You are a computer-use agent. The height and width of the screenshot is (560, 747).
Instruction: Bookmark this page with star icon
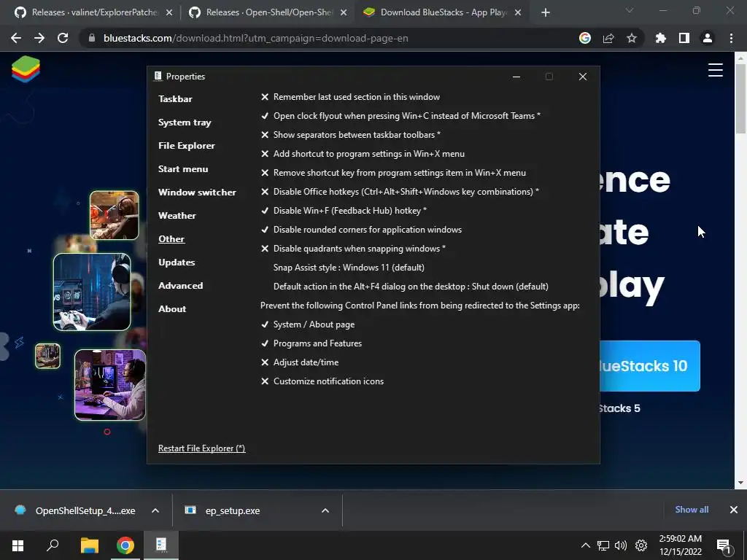[632, 38]
